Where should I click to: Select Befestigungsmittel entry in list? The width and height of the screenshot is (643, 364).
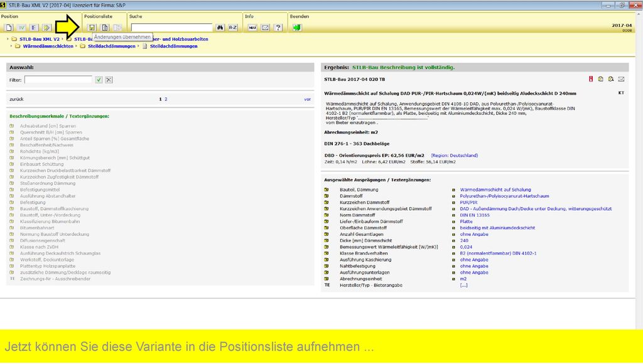(x=40, y=190)
